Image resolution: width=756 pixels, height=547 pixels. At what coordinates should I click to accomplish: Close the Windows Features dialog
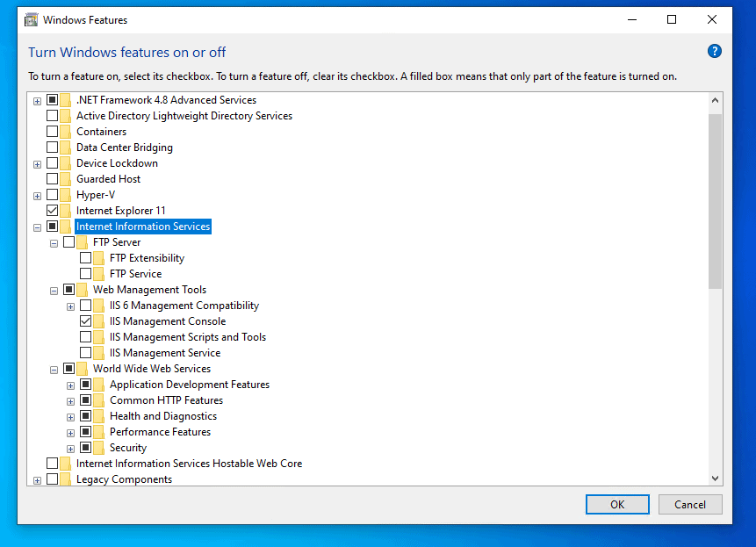[711, 20]
